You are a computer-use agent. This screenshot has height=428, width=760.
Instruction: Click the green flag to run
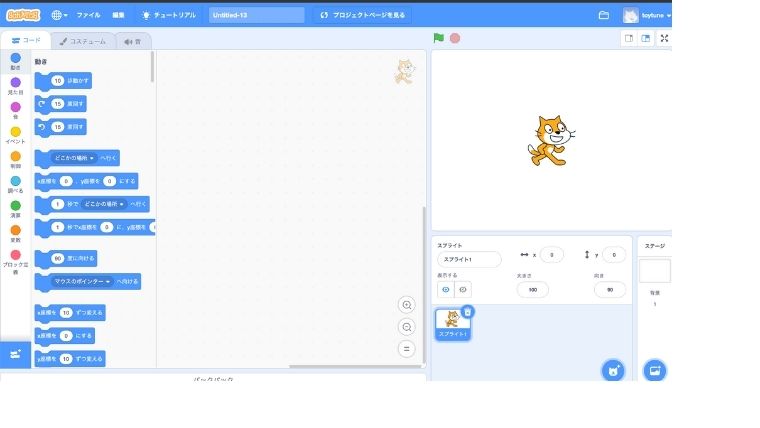[439, 38]
